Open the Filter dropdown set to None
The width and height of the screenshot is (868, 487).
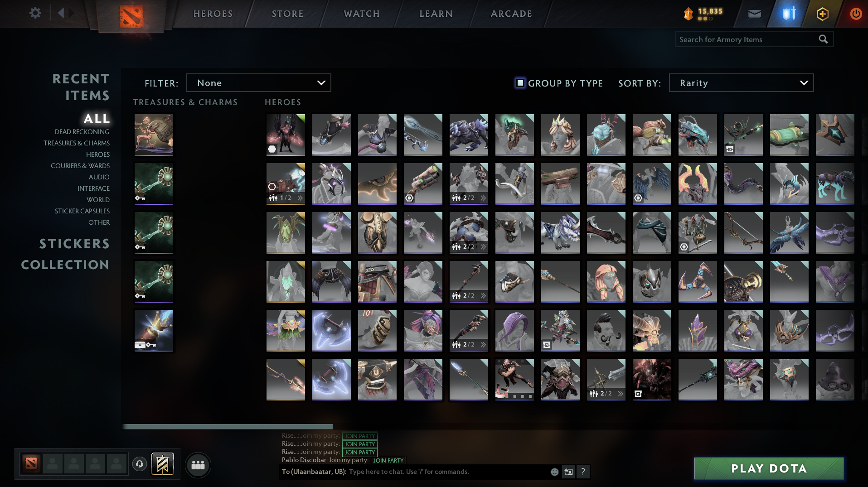click(258, 83)
